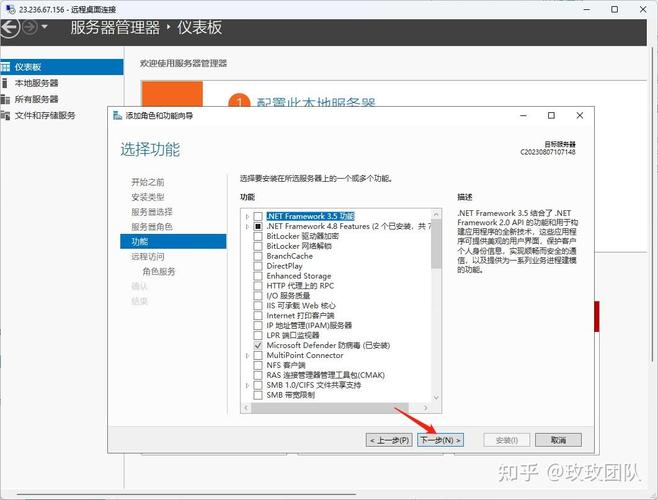Check I/O 服务质量 checkbox

click(258, 296)
